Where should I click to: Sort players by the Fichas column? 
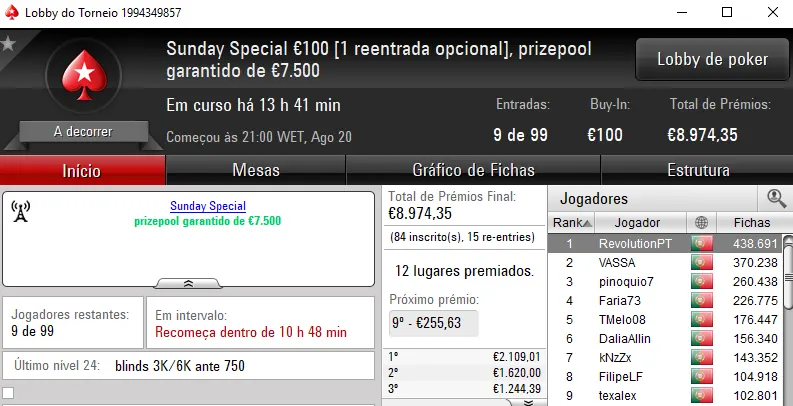coord(751,222)
